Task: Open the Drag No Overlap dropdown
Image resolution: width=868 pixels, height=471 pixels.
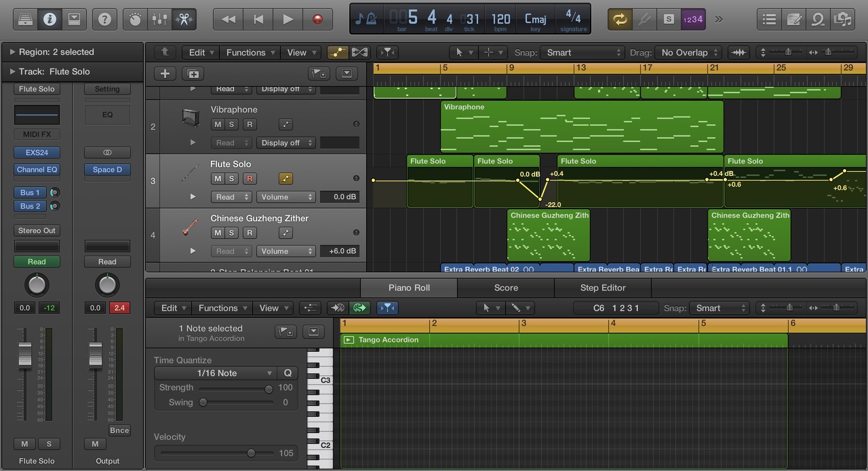Action: pos(688,53)
